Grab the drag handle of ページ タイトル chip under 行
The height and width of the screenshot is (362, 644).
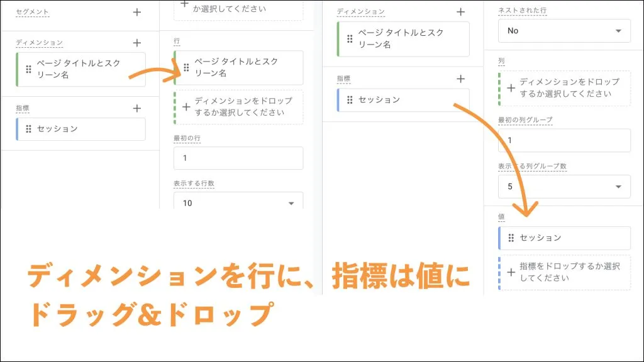(186, 67)
